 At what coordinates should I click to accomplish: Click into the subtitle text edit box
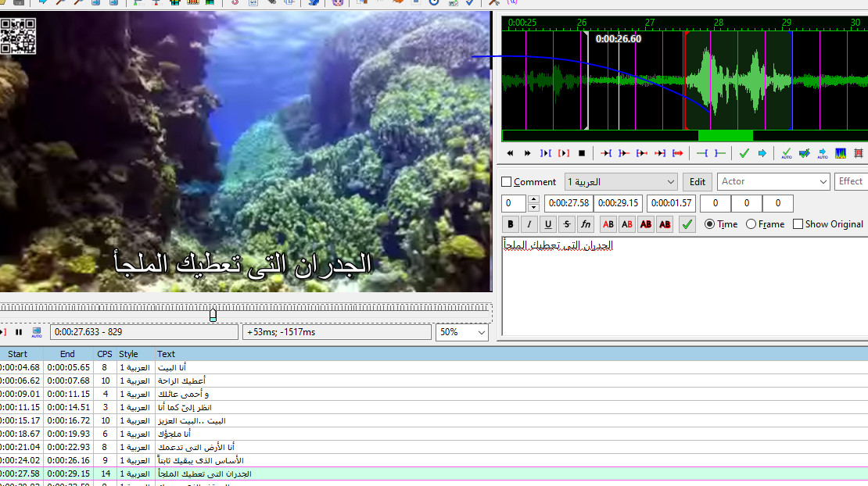point(685,286)
